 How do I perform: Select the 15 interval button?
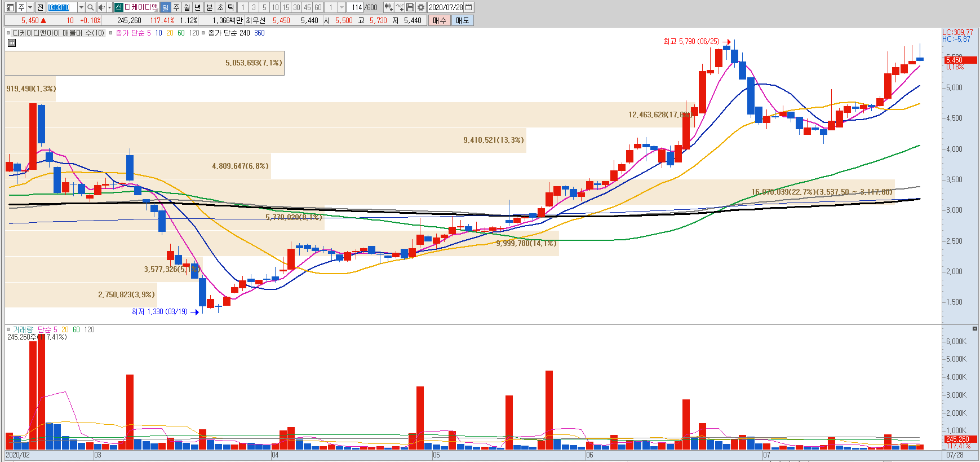(x=286, y=7)
